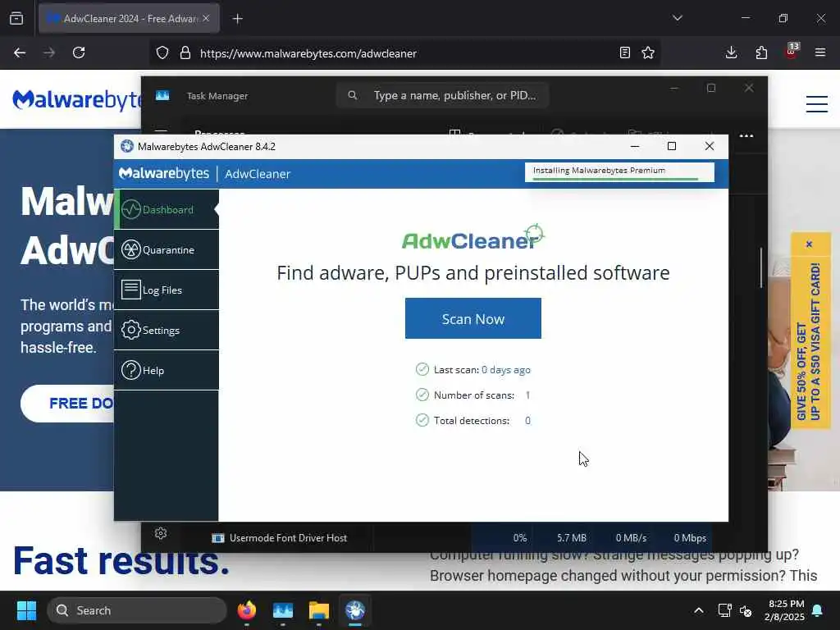Open Firefox extensions puzzle icon
This screenshot has height=630, width=840.
click(x=761, y=52)
